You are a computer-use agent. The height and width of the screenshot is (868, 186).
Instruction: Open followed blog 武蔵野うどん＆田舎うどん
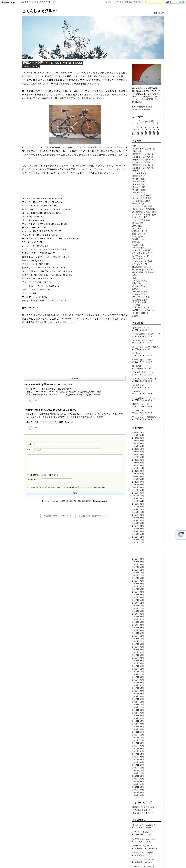(143, 807)
